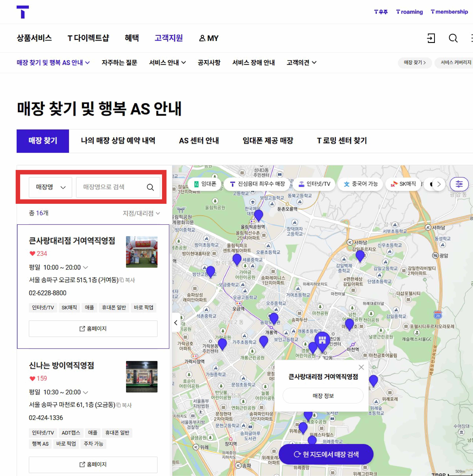This screenshot has height=476, width=473.
Task: Click the T logo in the header
Action: coord(23,12)
